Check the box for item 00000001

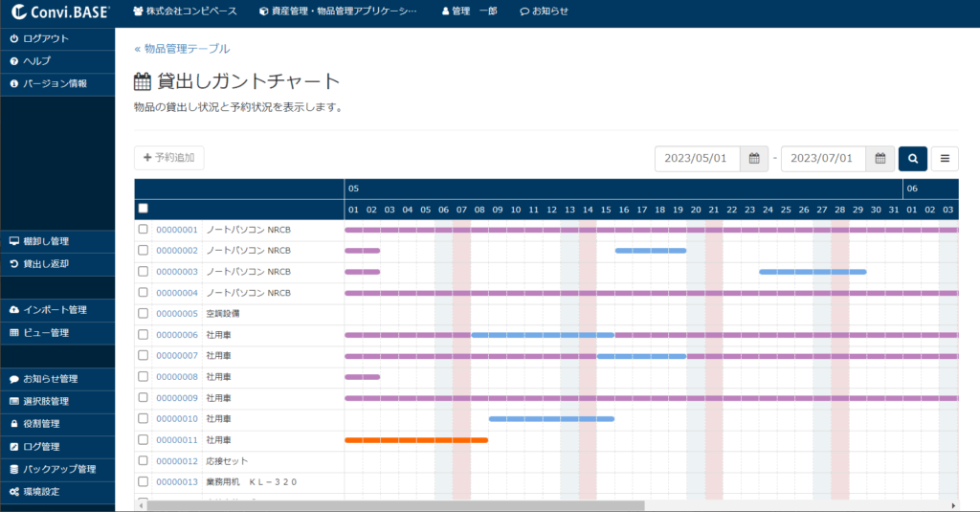[x=144, y=230]
